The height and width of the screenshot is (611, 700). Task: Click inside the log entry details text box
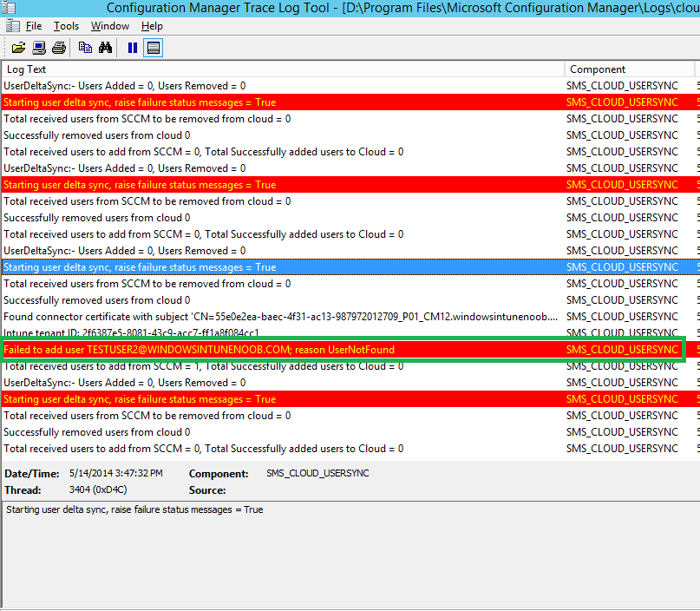(x=351, y=554)
